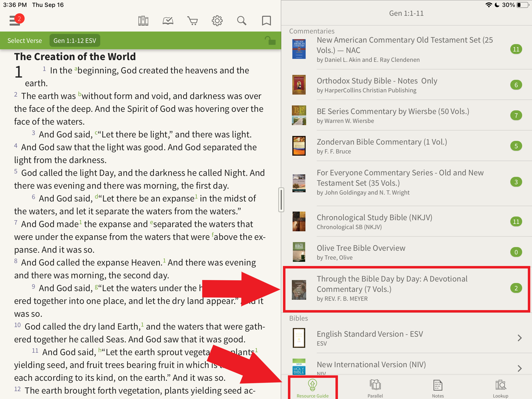
Task: Open Zondervan Bible Commentary (1 Vol.)
Action: (407, 146)
